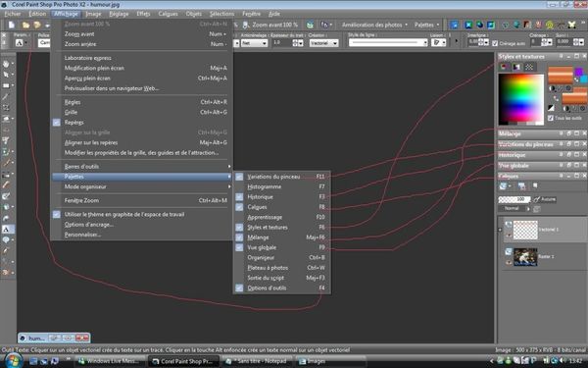This screenshot has width=588, height=368.
Task: Open the Normal blend mode dropdown
Action: (x=514, y=208)
